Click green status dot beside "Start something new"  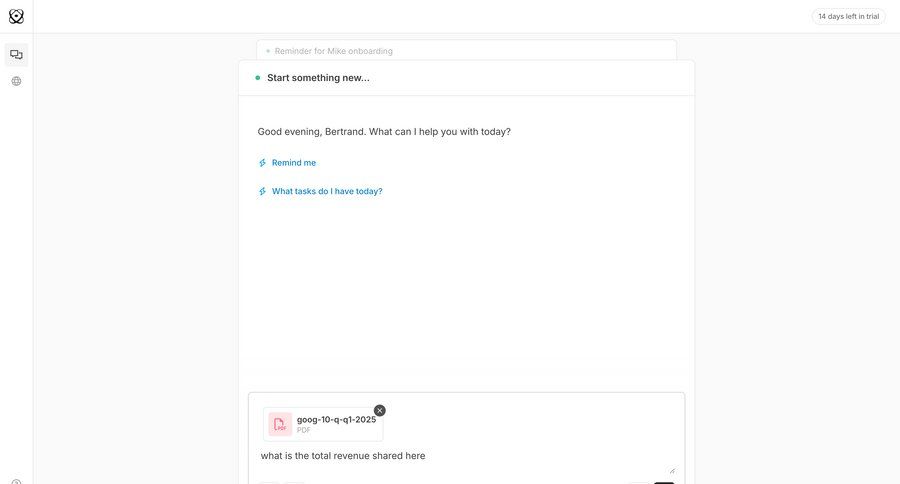coord(258,78)
